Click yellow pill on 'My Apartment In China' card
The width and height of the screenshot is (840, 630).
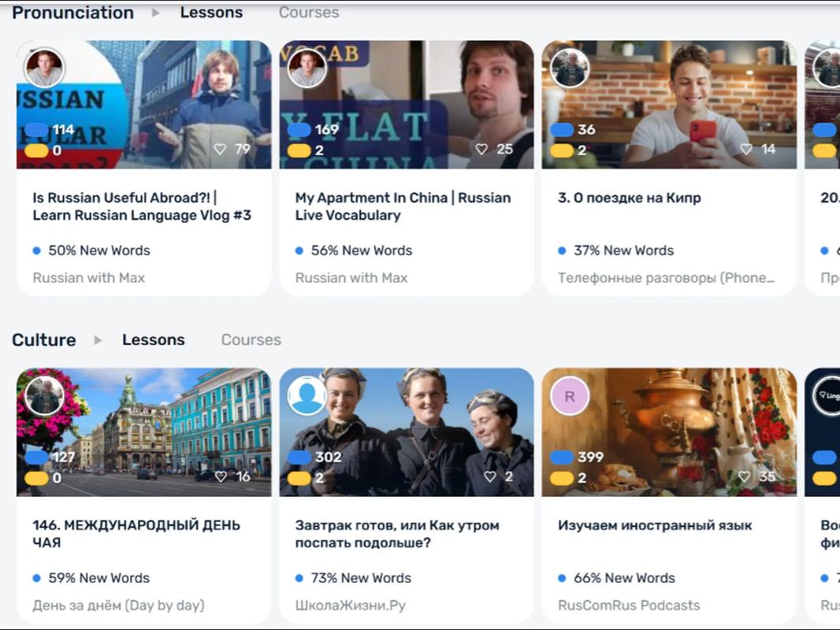tap(299, 150)
